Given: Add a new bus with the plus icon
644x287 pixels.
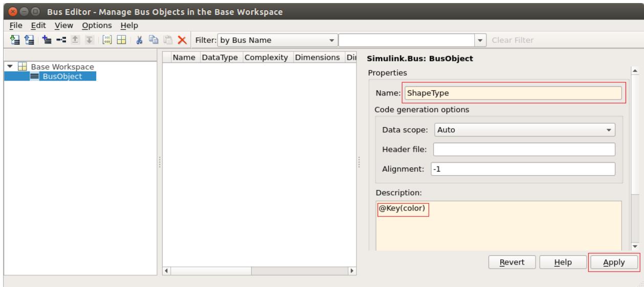Looking at the screenshot, I should pyautogui.click(x=47, y=40).
